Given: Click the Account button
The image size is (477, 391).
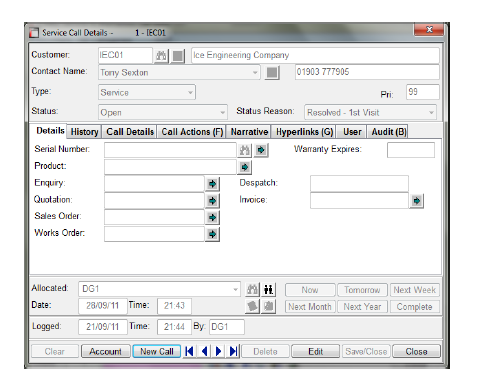Looking at the screenshot, I should (x=106, y=351).
